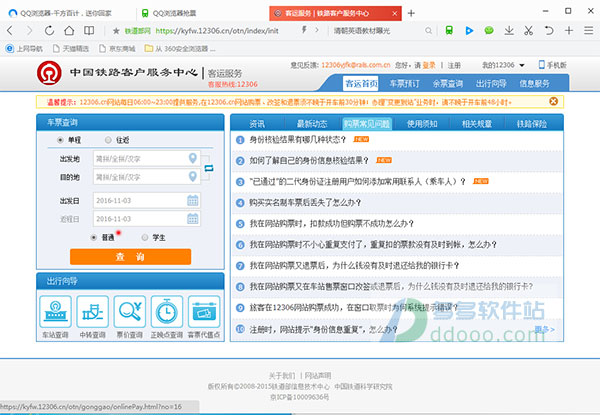
Task: Open the 更多> more link
Action: (544, 329)
